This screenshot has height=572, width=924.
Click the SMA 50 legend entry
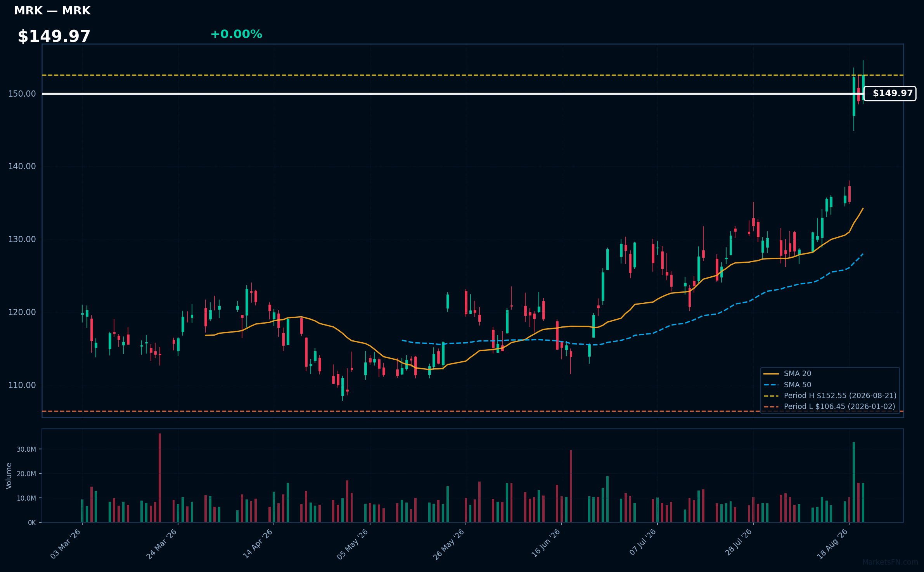787,385
